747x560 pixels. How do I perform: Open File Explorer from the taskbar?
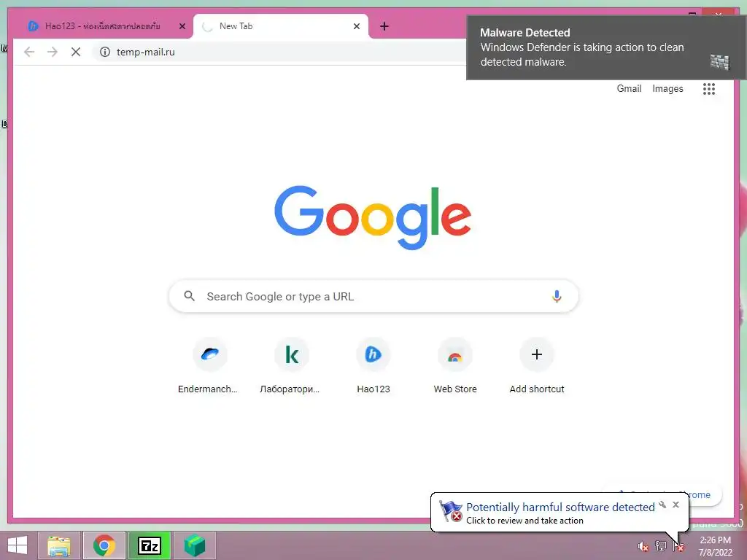(x=59, y=545)
